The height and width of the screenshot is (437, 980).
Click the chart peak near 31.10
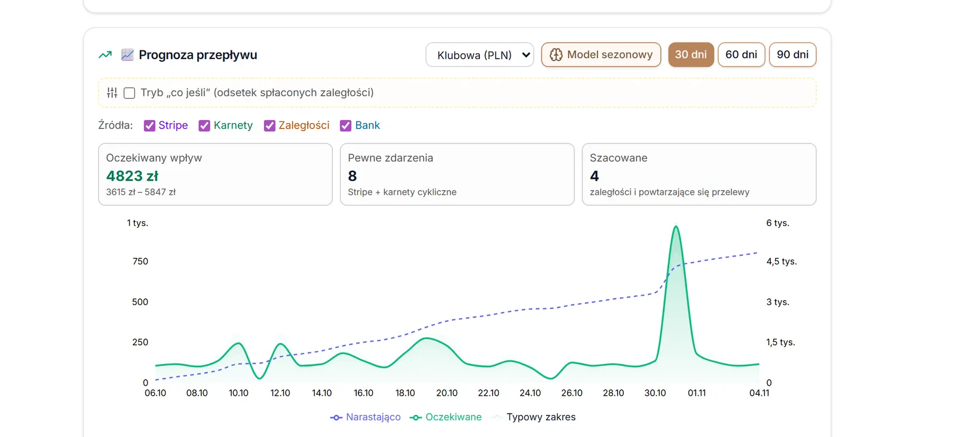pyautogui.click(x=676, y=227)
